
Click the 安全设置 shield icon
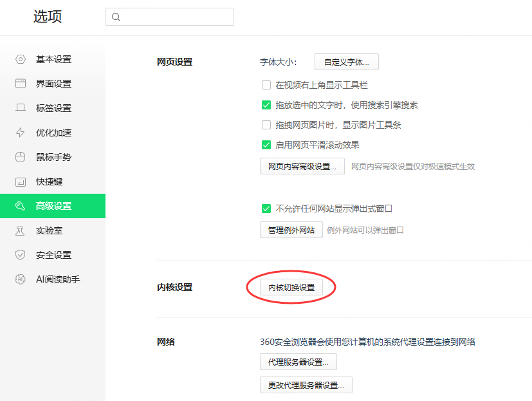tap(21, 255)
